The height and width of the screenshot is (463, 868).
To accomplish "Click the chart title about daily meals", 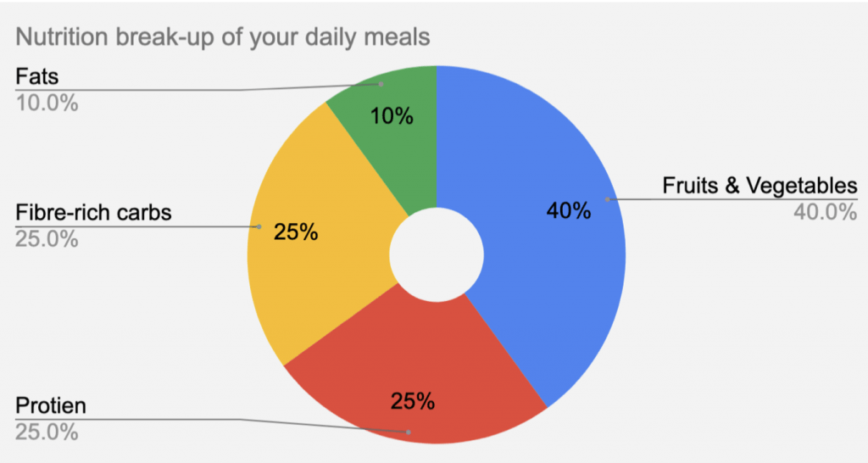I will [x=223, y=38].
